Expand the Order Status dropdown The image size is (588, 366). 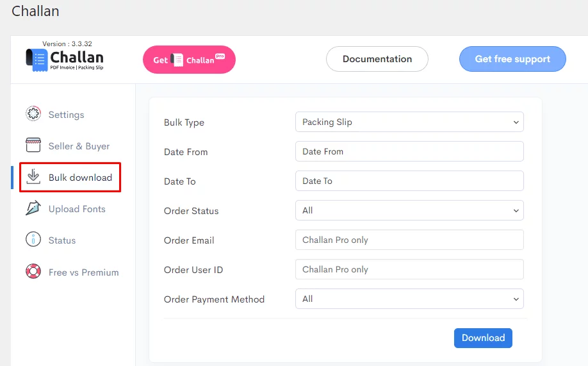pyautogui.click(x=409, y=211)
